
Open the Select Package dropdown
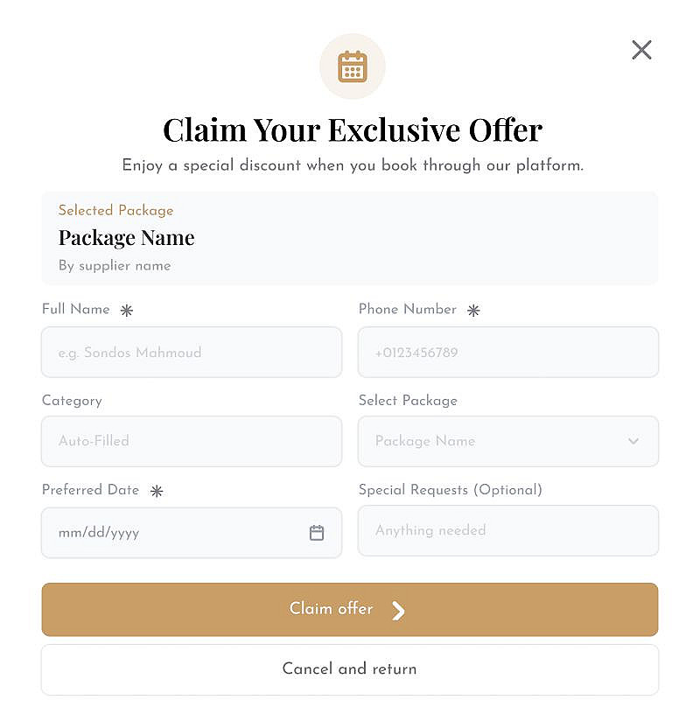pos(499,441)
